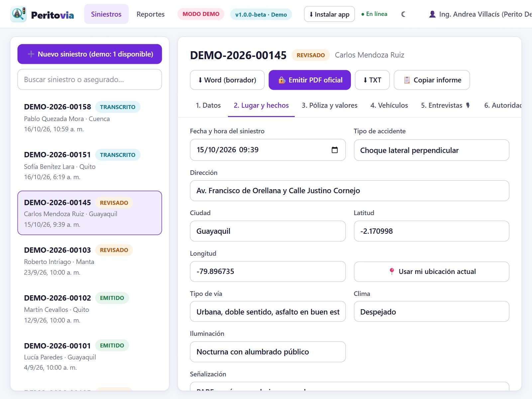Focus the Buscar siniestro search field

[x=90, y=79]
